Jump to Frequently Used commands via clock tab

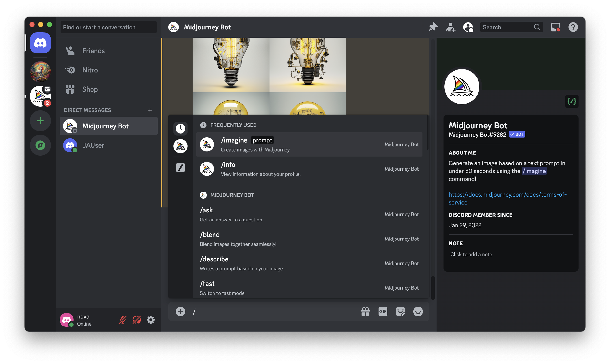pyautogui.click(x=181, y=128)
